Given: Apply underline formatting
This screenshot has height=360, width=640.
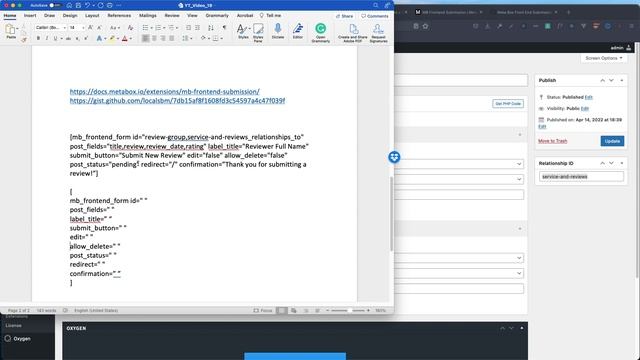Looking at the screenshot, I should (56, 38).
